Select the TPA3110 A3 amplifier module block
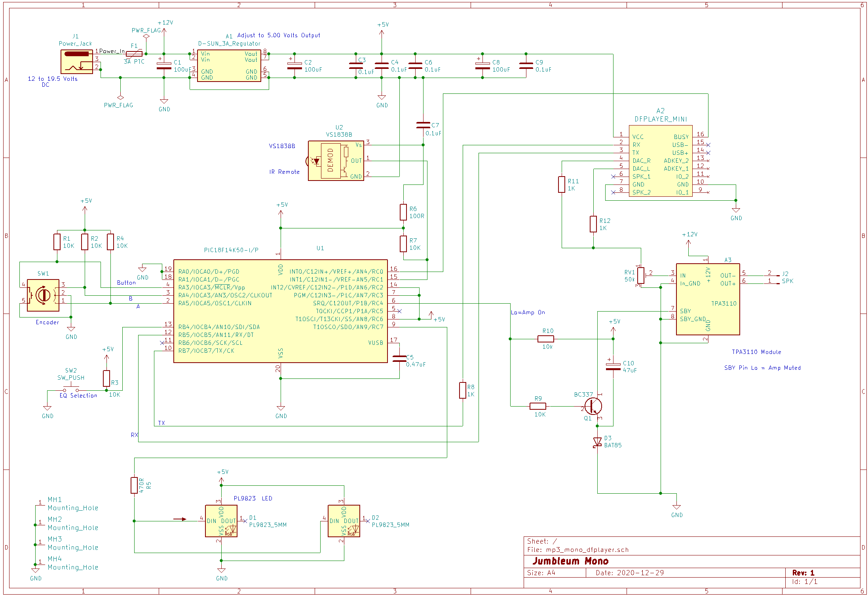Image resolution: width=868 pixels, height=597 pixels. 708,299
